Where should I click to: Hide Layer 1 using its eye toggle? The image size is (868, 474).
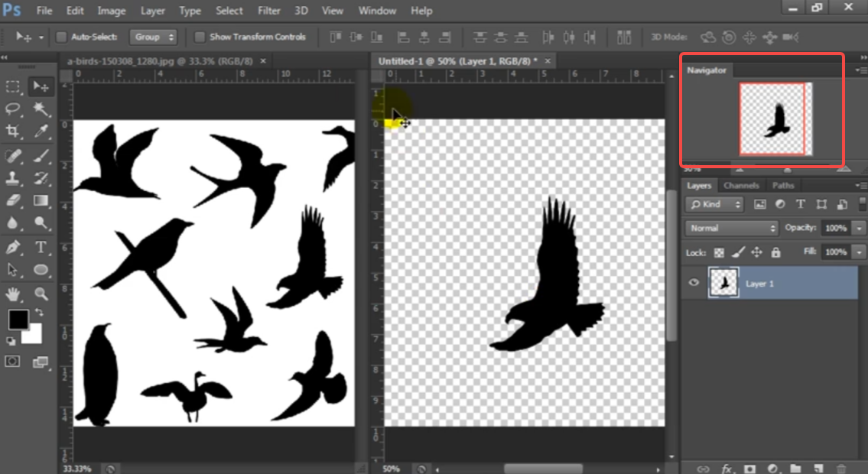pyautogui.click(x=694, y=283)
